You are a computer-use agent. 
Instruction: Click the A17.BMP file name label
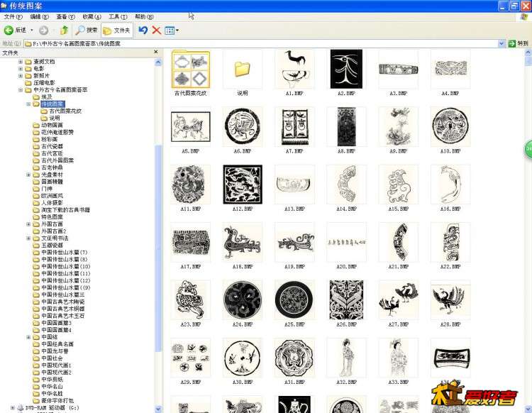(191, 267)
